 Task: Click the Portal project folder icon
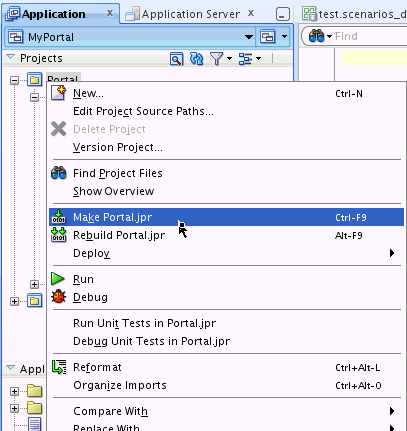click(x=35, y=80)
